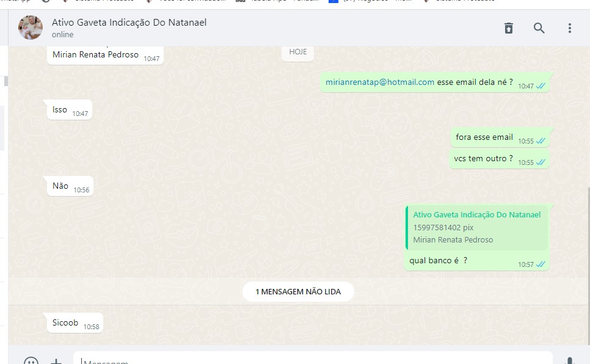Click the trash icon in chat header
The height and width of the screenshot is (364, 590).
coord(508,28)
